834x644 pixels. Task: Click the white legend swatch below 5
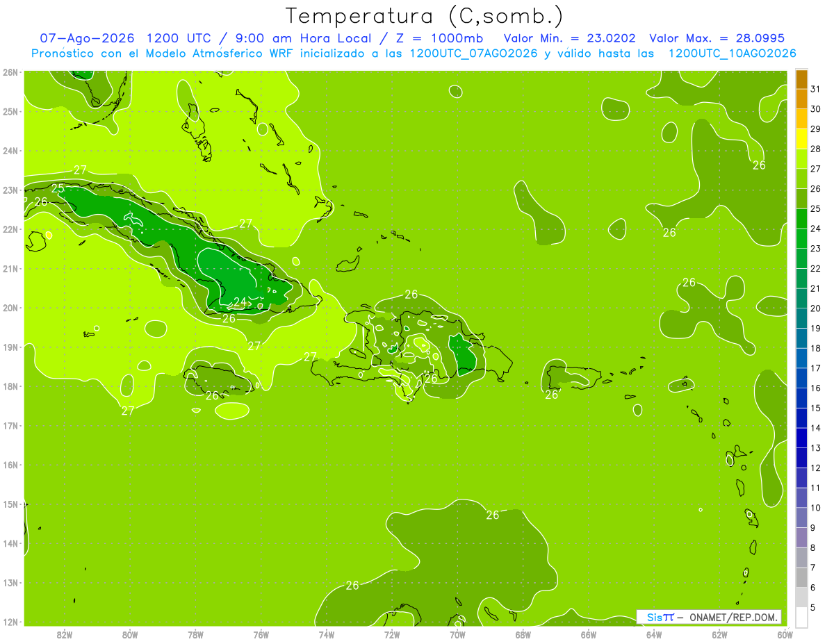point(801,617)
